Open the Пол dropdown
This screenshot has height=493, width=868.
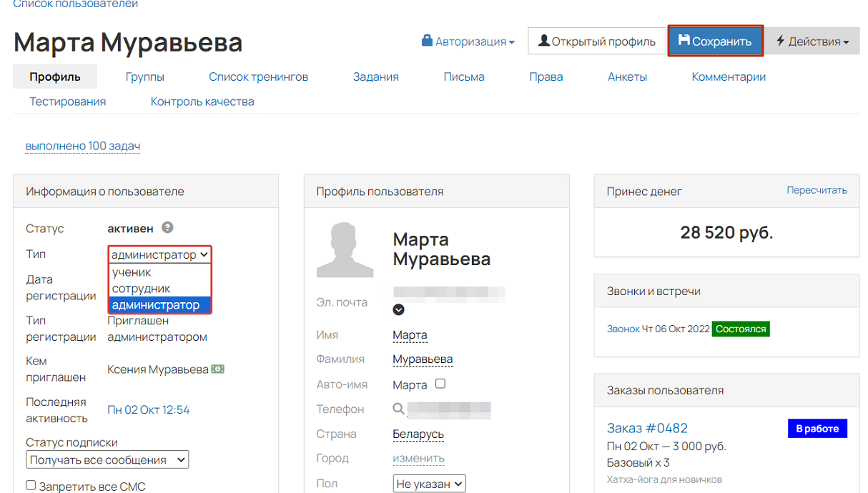click(429, 484)
